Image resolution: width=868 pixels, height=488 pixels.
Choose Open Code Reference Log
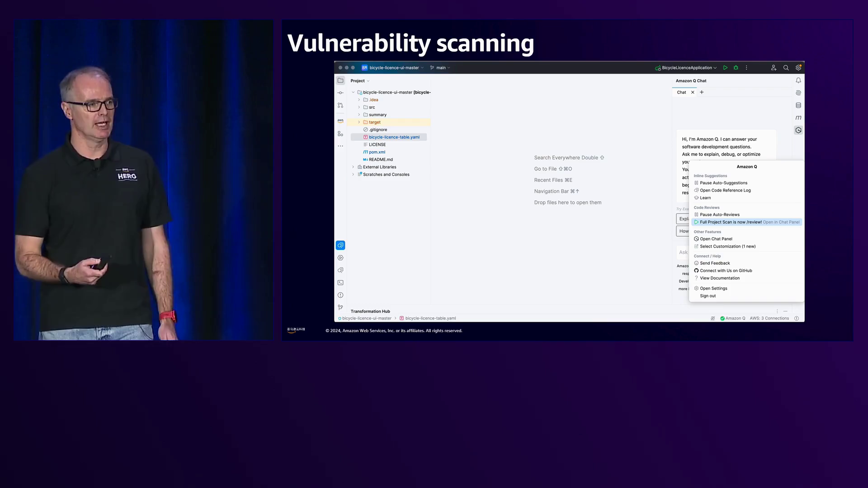pos(725,190)
